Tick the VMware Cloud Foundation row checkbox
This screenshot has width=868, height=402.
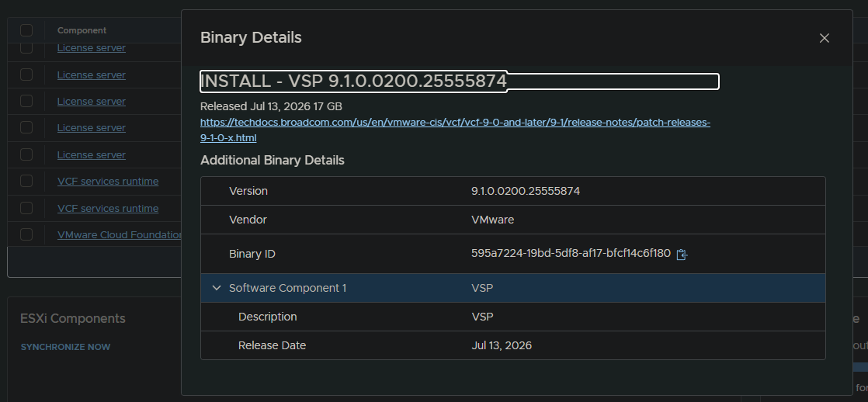point(26,234)
